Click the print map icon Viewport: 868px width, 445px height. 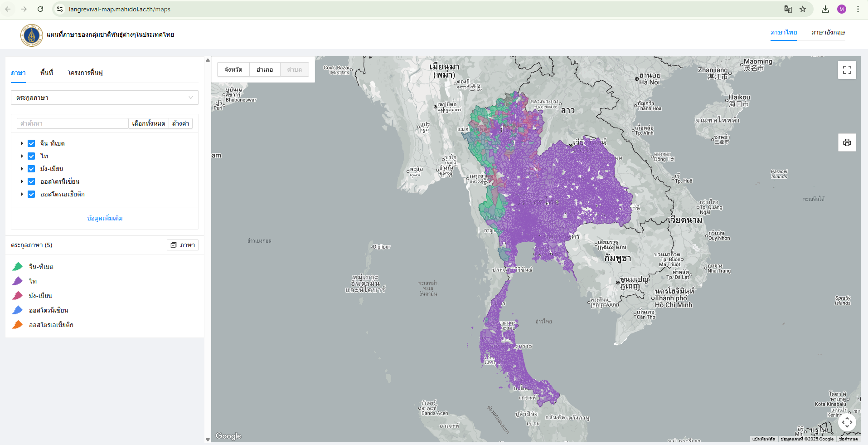pyautogui.click(x=847, y=142)
